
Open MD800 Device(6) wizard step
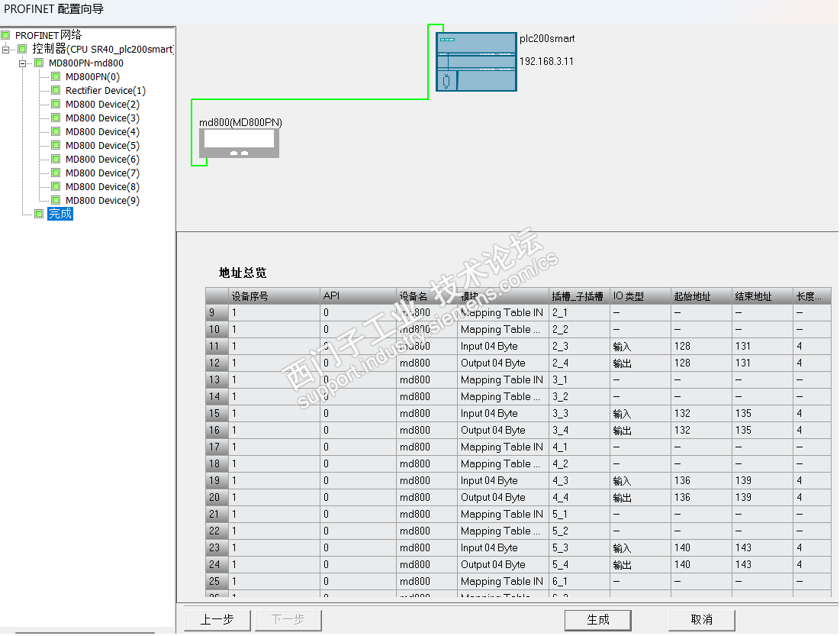coord(102,160)
